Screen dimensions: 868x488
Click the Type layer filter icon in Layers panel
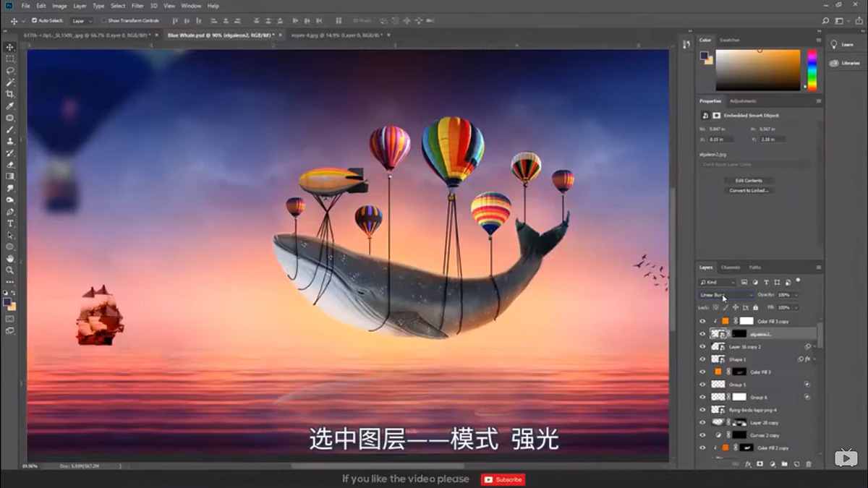click(x=766, y=282)
